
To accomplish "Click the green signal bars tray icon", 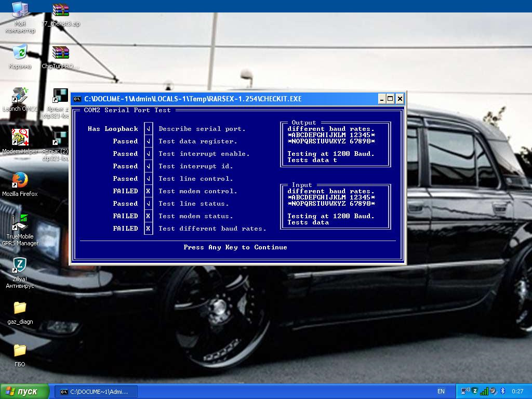I will (x=484, y=391).
